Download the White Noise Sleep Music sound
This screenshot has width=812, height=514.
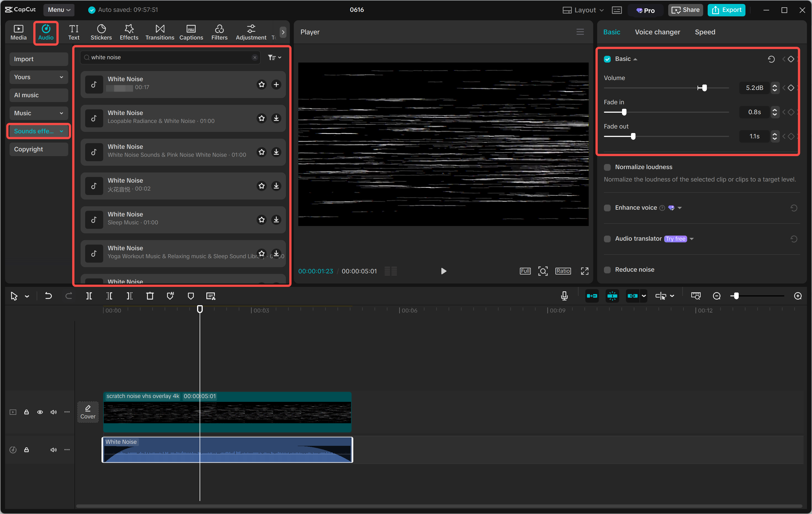point(276,220)
